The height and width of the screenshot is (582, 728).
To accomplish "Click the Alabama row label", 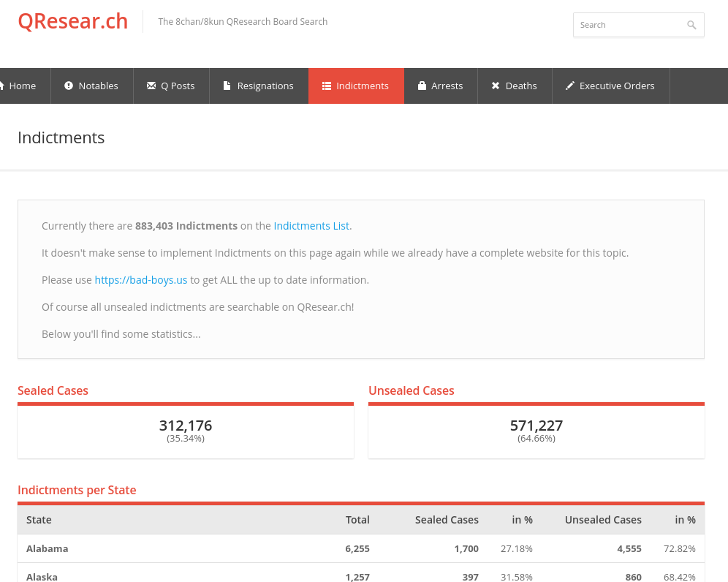I will (47, 548).
